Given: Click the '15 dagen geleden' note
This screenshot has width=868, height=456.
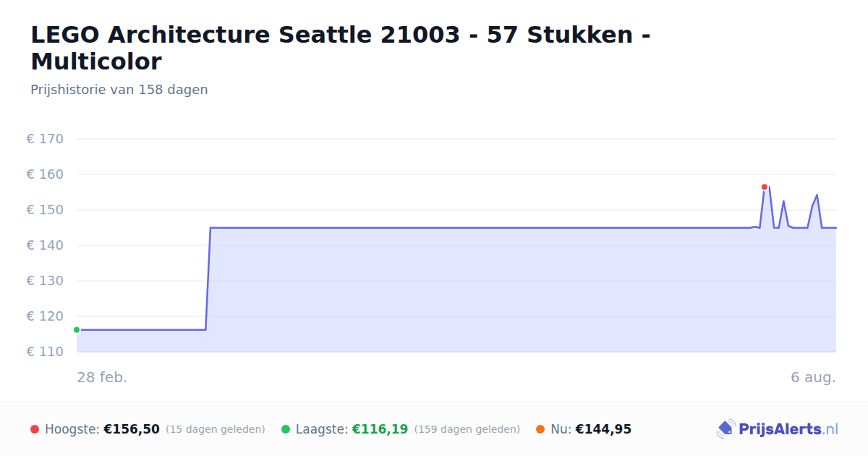Looking at the screenshot, I should [216, 429].
